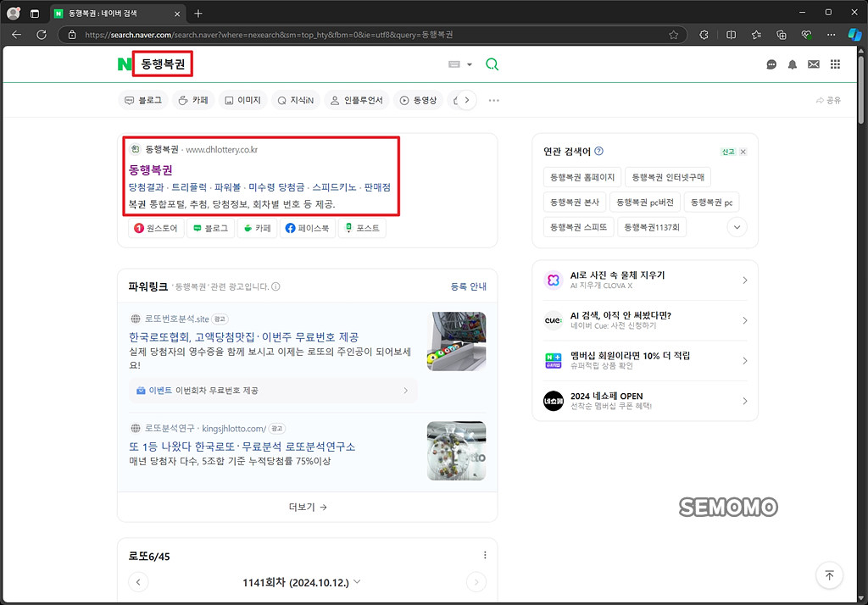This screenshot has height=605, width=868.
Task: Open the 로또6/45 three-dot menu
Action: 485,555
